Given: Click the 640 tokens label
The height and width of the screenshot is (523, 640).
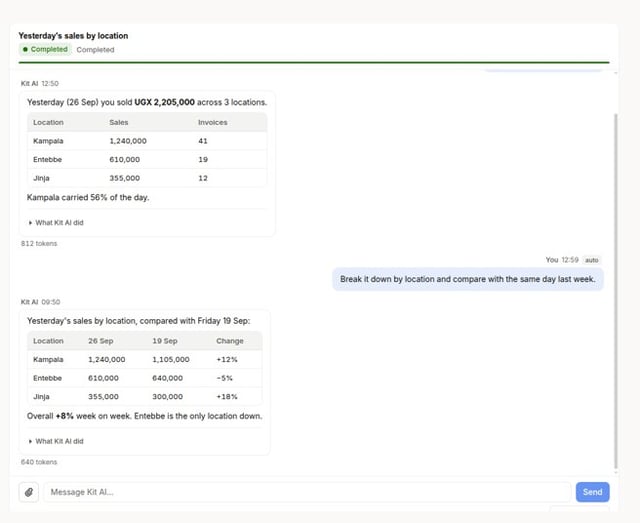Looking at the screenshot, I should point(39,462).
